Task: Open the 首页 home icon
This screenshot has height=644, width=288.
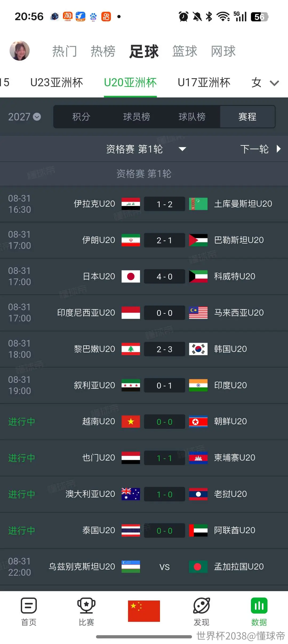Action: click(x=29, y=606)
